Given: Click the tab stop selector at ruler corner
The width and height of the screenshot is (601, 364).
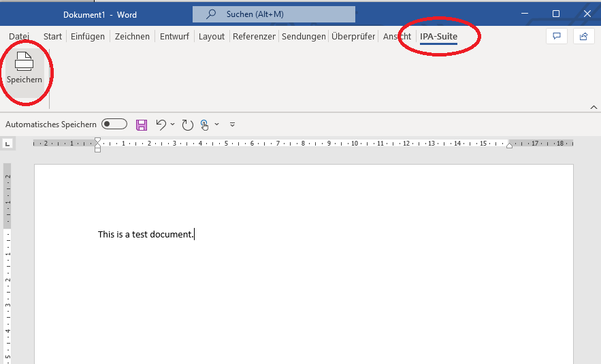Looking at the screenshot, I should [8, 144].
